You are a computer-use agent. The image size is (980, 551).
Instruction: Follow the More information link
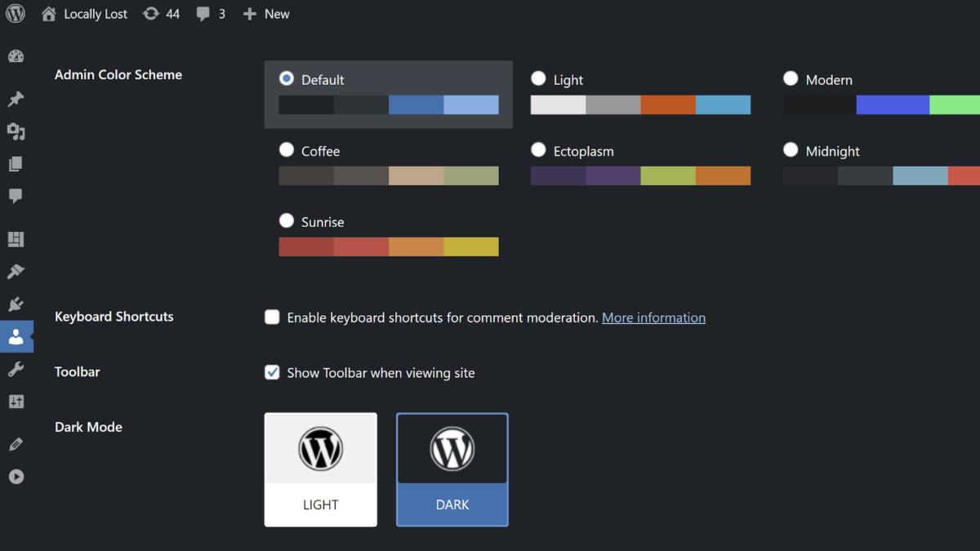tap(653, 318)
